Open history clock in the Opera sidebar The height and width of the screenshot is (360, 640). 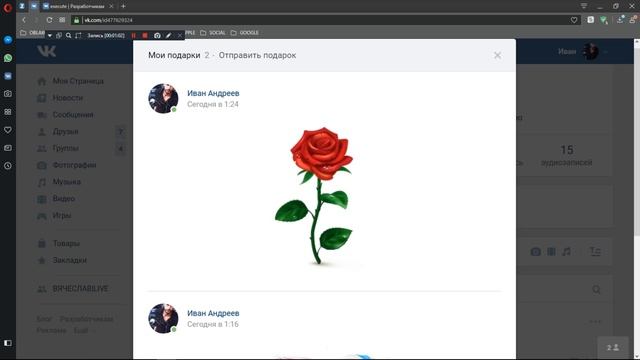(8, 166)
